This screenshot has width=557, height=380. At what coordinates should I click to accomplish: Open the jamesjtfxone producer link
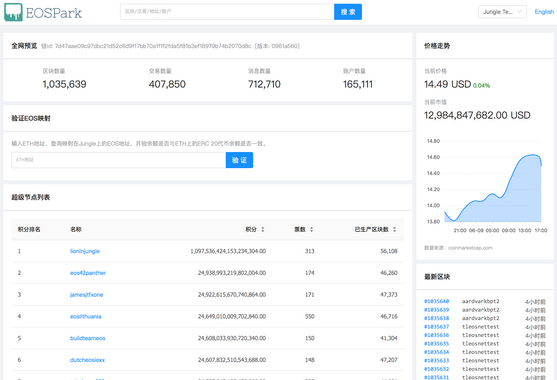(x=86, y=294)
